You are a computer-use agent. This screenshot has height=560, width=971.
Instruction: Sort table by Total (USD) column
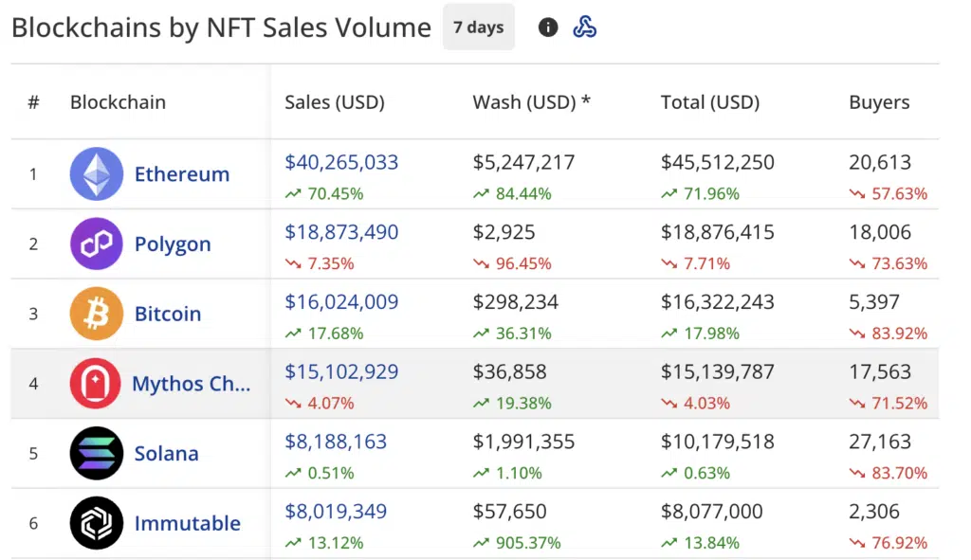tap(710, 102)
